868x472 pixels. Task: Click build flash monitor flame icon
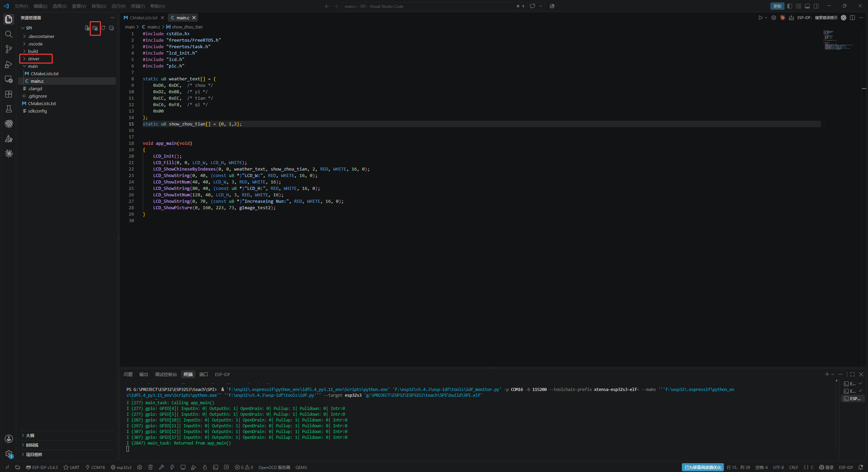pos(205,467)
